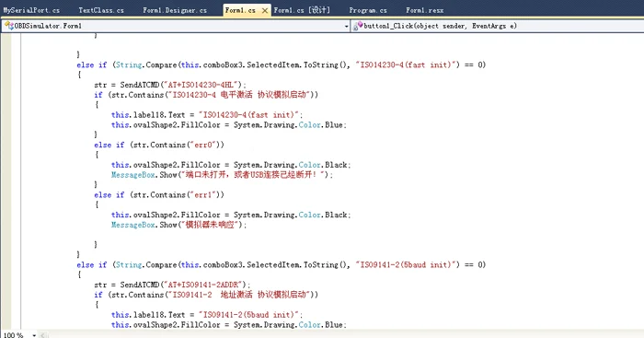The width and height of the screenshot is (644, 338).
Task: Open the OBDSimulator.Form1 class dropdown
Action: [176, 26]
